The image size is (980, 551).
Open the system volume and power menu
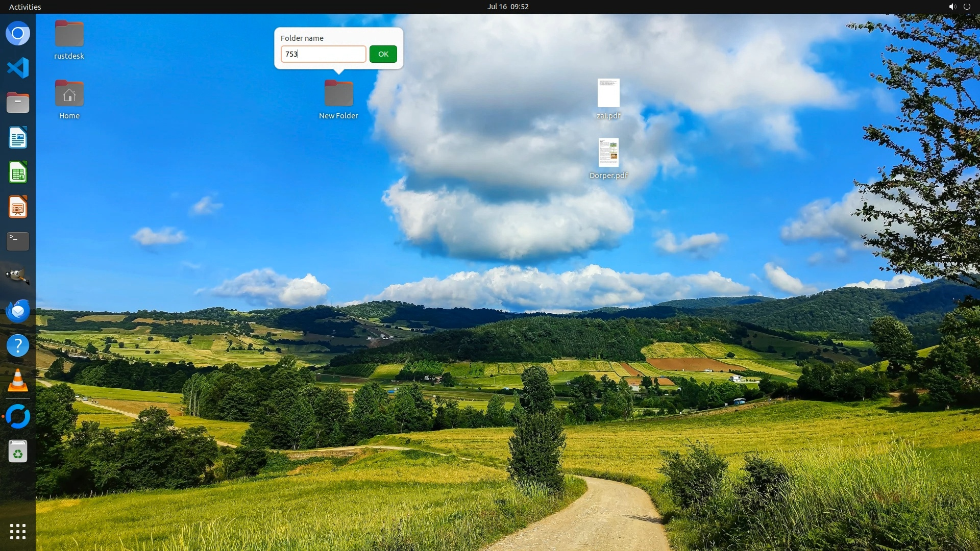point(959,7)
